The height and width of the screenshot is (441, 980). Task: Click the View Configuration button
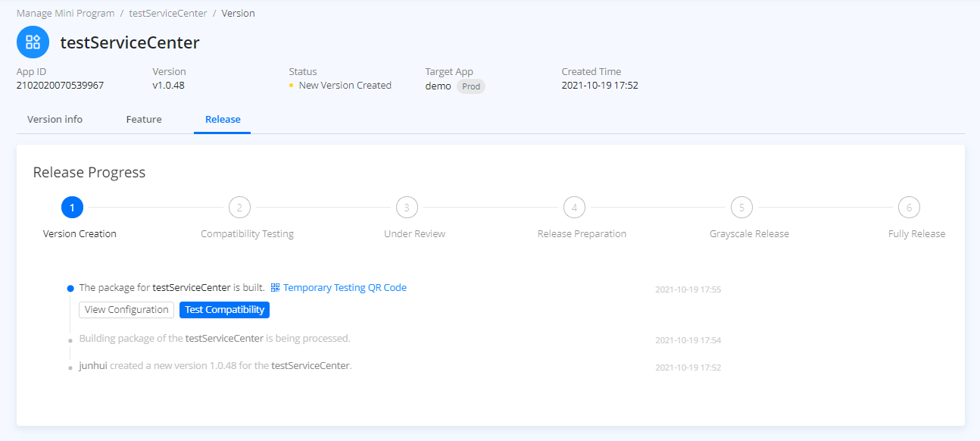126,310
